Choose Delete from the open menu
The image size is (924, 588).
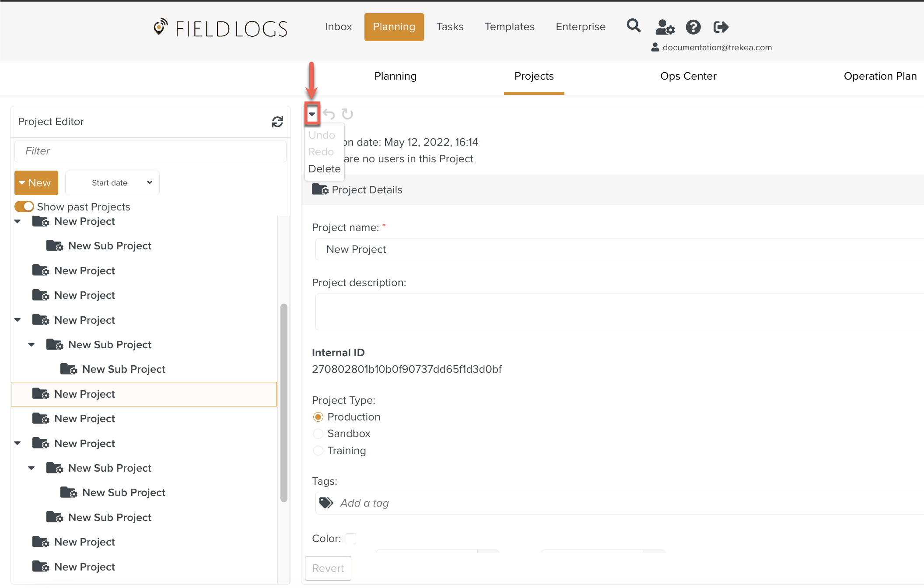[x=324, y=169]
